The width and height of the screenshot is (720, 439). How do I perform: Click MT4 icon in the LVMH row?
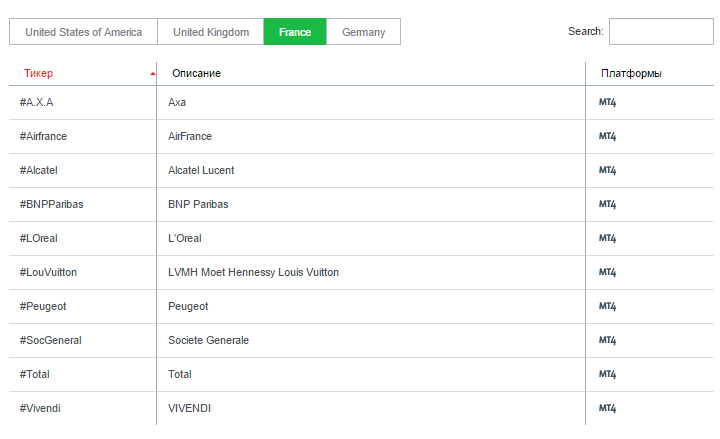coord(607,272)
